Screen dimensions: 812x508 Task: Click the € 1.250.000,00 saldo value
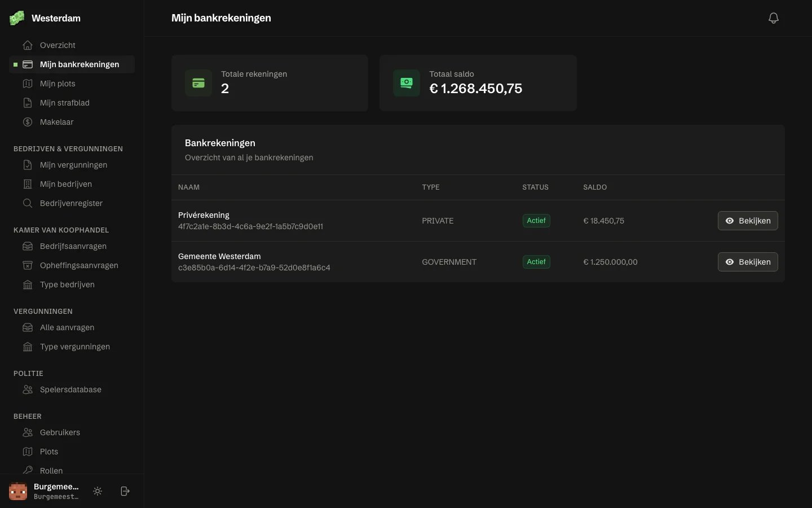(x=610, y=262)
